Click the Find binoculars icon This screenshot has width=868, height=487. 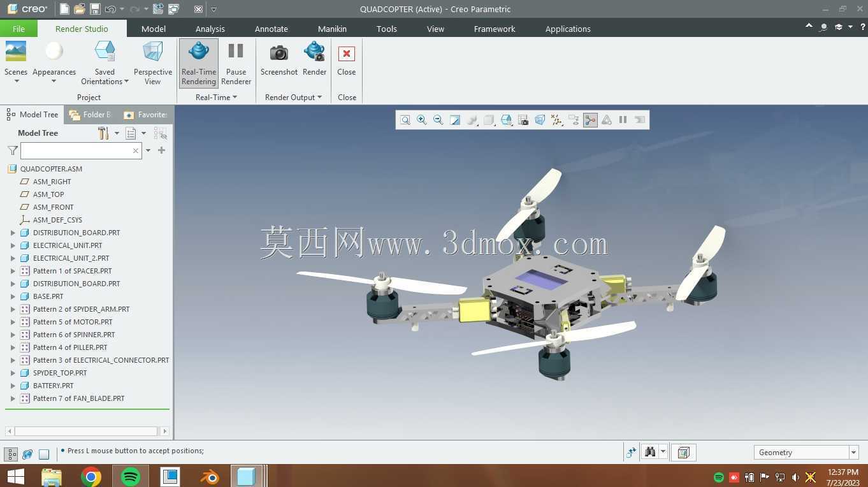tap(650, 452)
